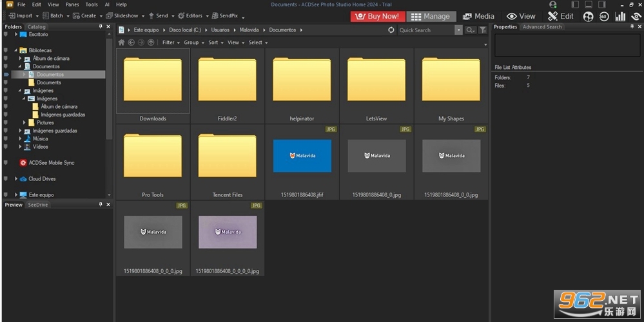This screenshot has height=322, width=644.
Task: Switch to the SeeDrive tab
Action: pyautogui.click(x=38, y=205)
